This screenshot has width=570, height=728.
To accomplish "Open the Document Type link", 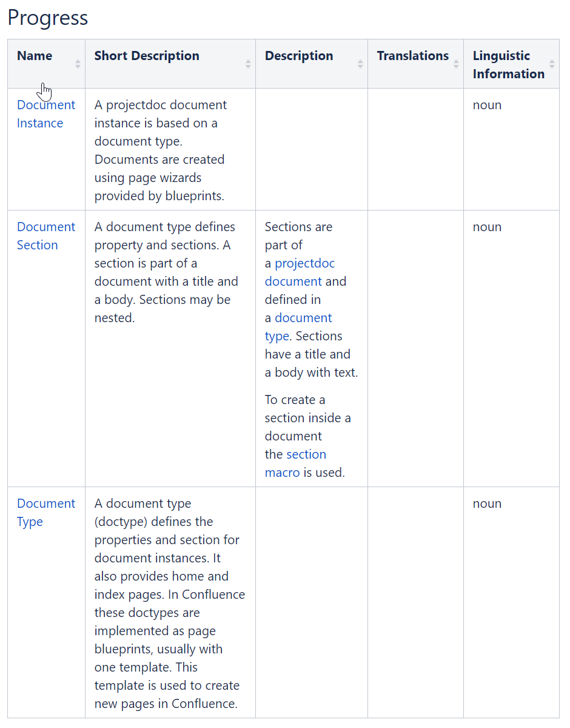I will point(45,513).
